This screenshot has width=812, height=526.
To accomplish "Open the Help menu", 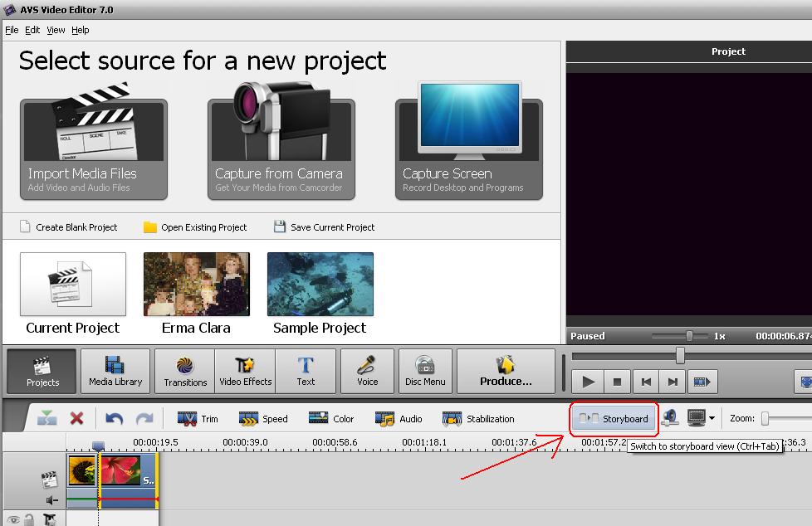I will pos(81,30).
